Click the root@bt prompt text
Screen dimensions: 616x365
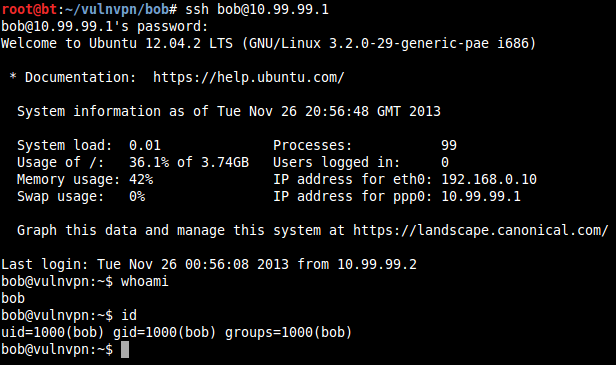point(29,9)
